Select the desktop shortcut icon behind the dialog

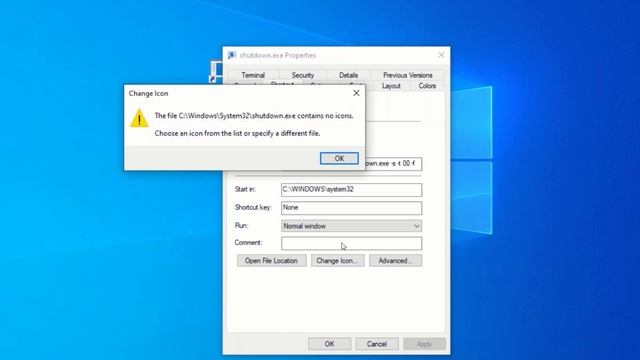(x=216, y=72)
